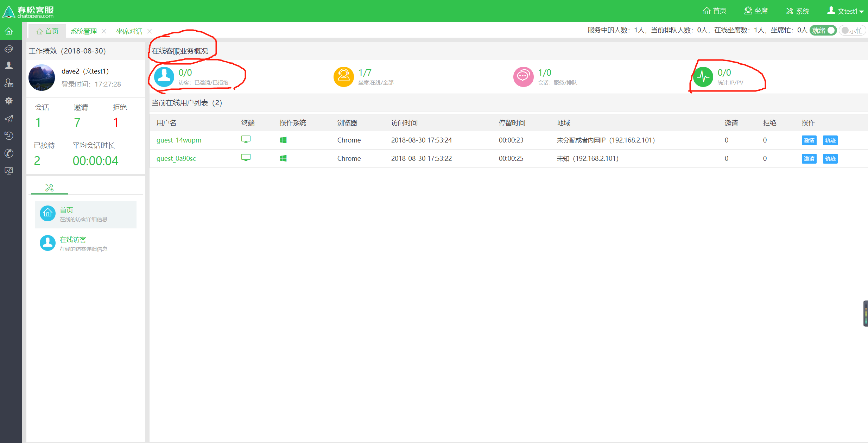Open the 文test1 user dropdown
The width and height of the screenshot is (868, 443).
pyautogui.click(x=845, y=11)
